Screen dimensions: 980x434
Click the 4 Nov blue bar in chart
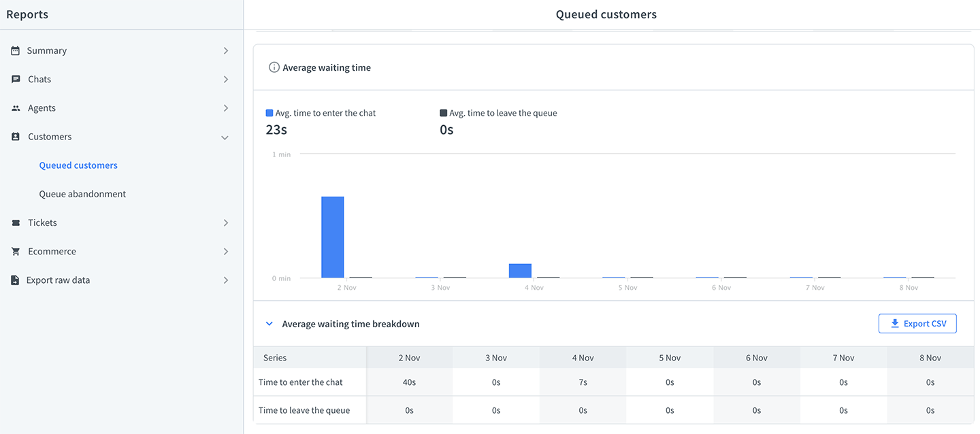click(x=520, y=271)
